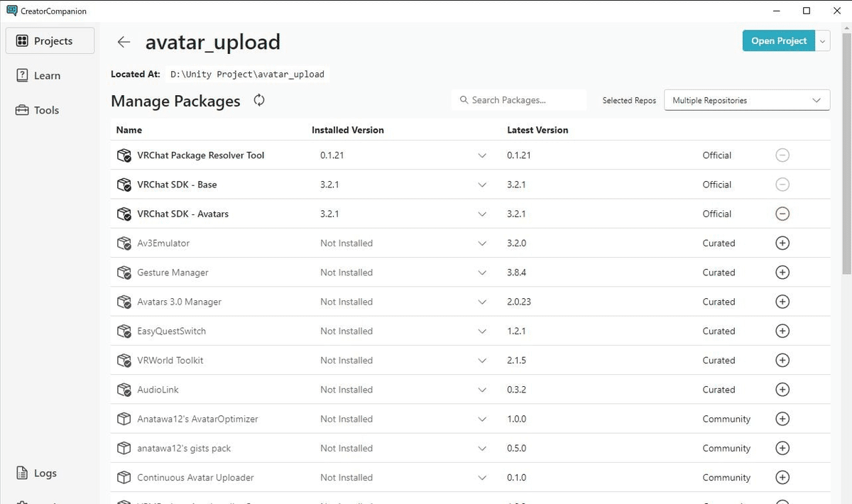This screenshot has width=852, height=504.
Task: Open the Multiple Repositories dropdown
Action: point(747,100)
